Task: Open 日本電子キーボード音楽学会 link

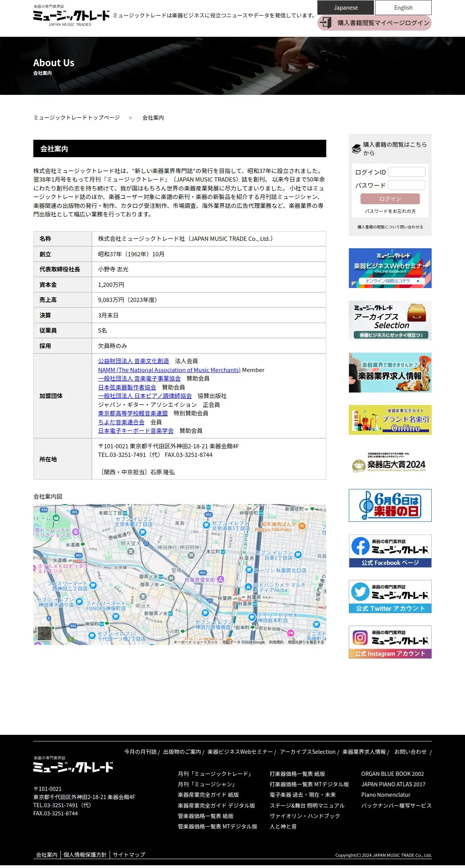Action: (x=136, y=431)
